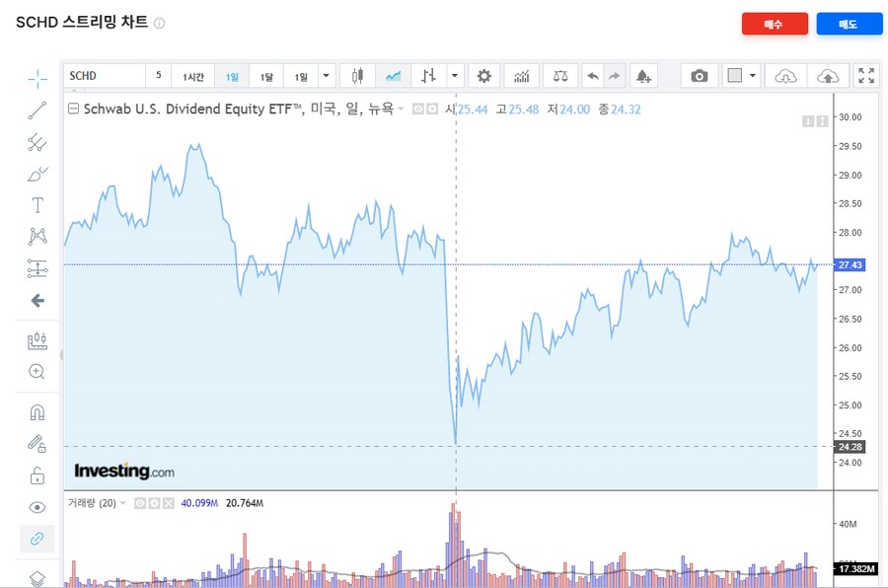This screenshot has height=588, width=888.
Task: Click the add alert bell icon
Action: [643, 76]
